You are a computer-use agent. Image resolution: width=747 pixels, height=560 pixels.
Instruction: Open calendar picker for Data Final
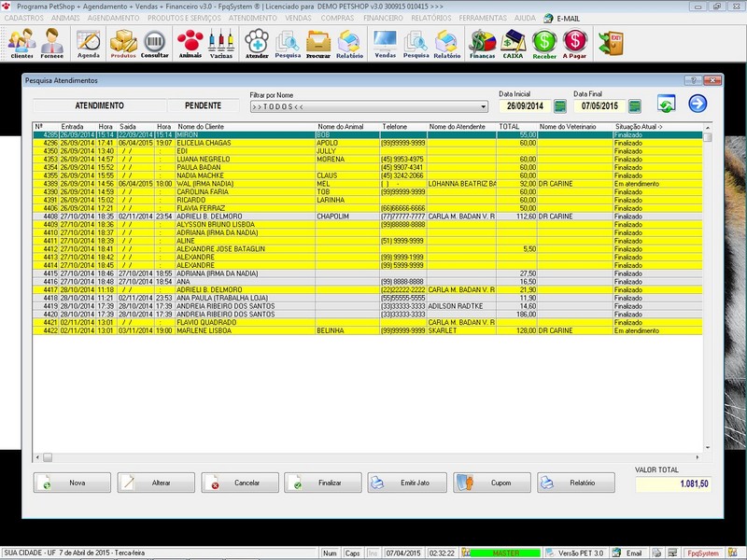click(x=635, y=105)
